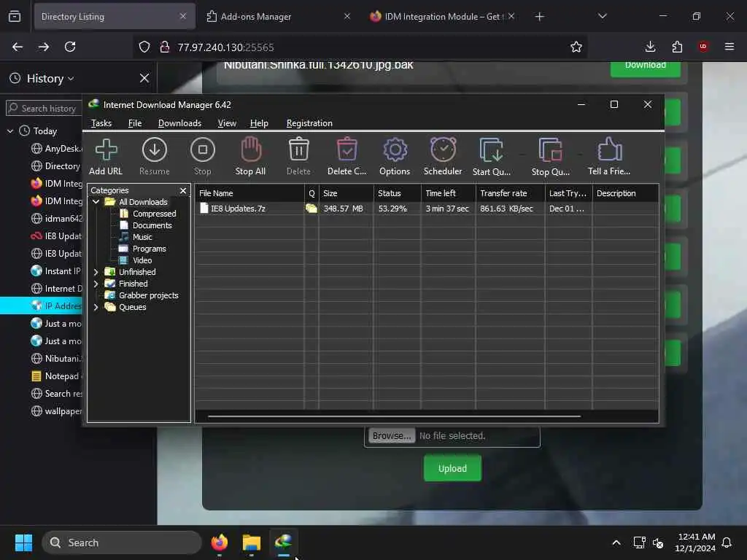Image resolution: width=747 pixels, height=560 pixels.
Task: Expand the Queues category arrow
Action: (x=96, y=307)
